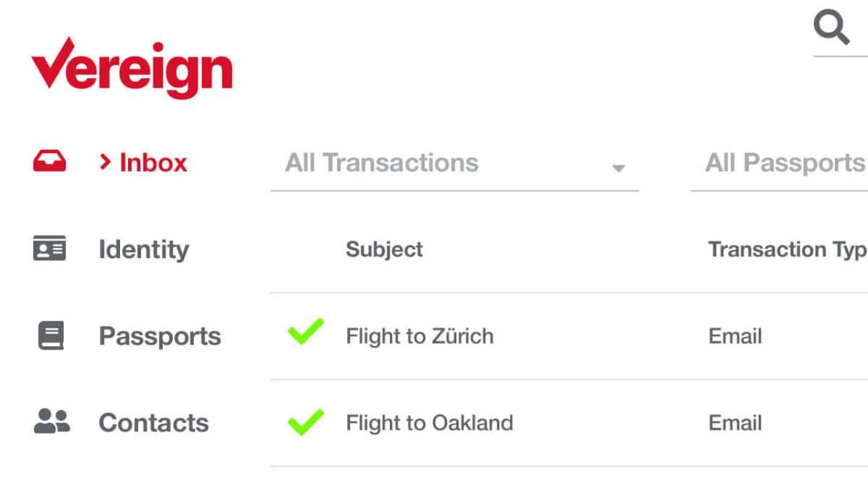Screen dimensions: 868x488
Task: Click the Identity card icon
Action: pos(49,247)
